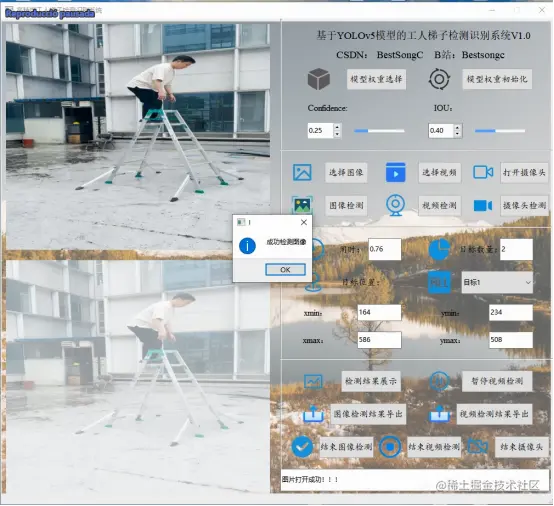Click the video export upload icon

coord(439,414)
